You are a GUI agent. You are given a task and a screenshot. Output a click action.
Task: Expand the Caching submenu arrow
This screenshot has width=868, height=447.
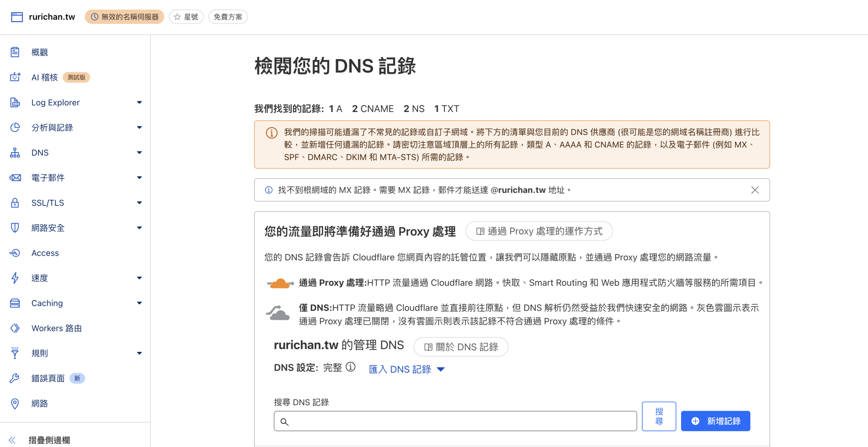(139, 303)
